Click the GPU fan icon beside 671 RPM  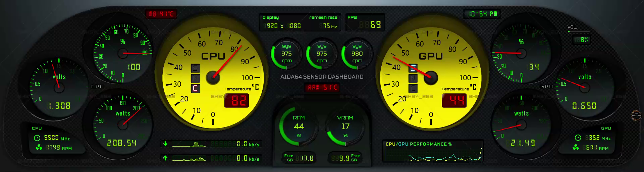click(x=576, y=147)
